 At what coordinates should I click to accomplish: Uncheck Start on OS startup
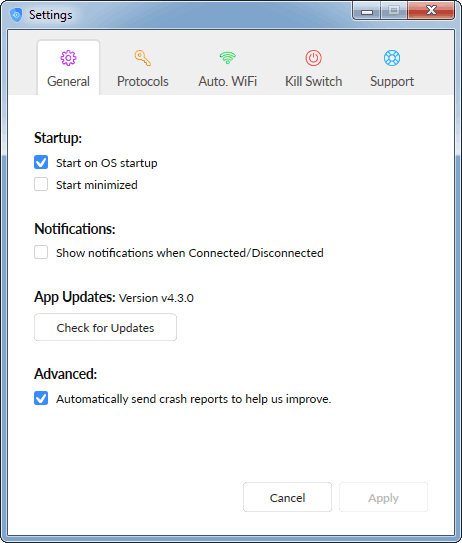(x=41, y=162)
